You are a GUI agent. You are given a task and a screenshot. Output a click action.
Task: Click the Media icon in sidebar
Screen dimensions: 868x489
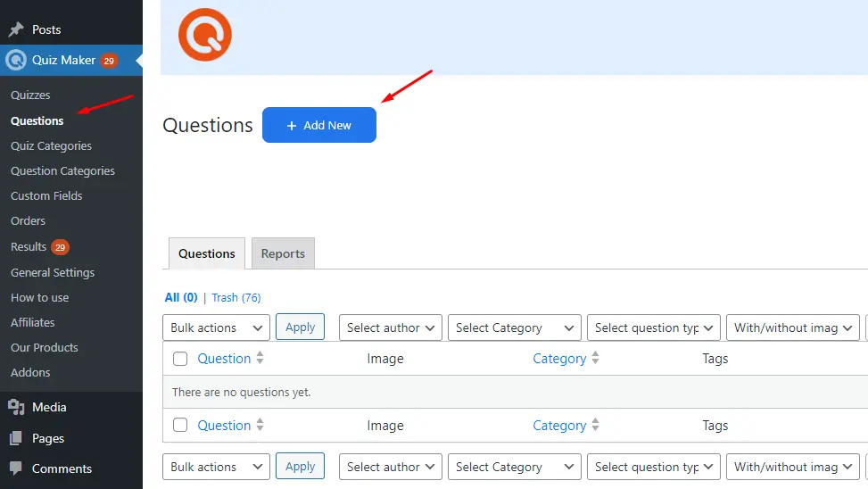click(15, 407)
